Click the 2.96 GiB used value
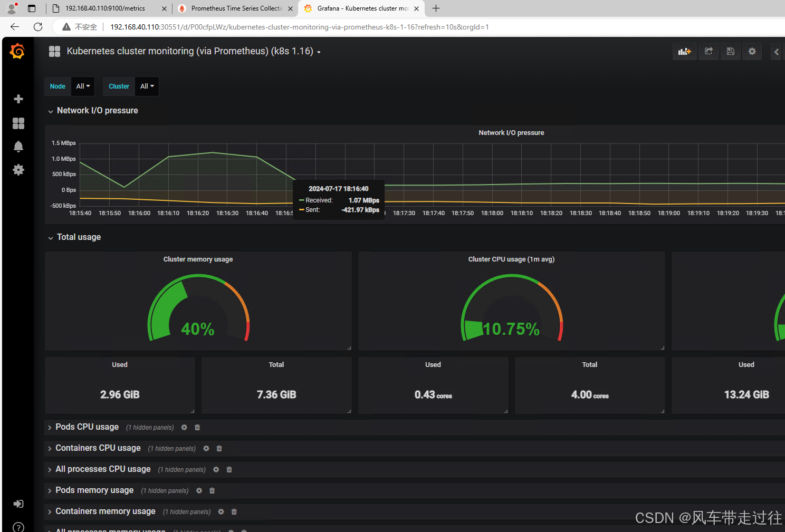The height and width of the screenshot is (532, 785). 120,395
